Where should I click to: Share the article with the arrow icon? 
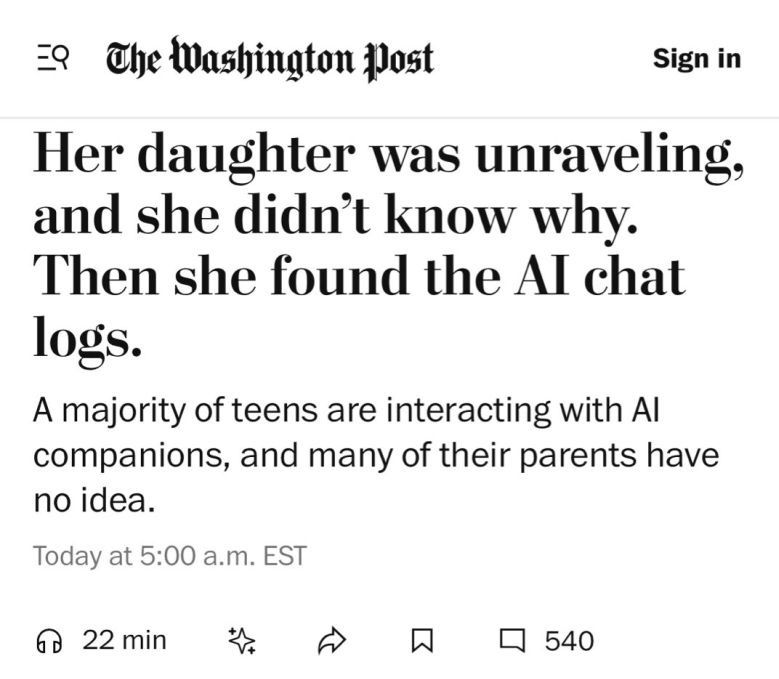330,641
